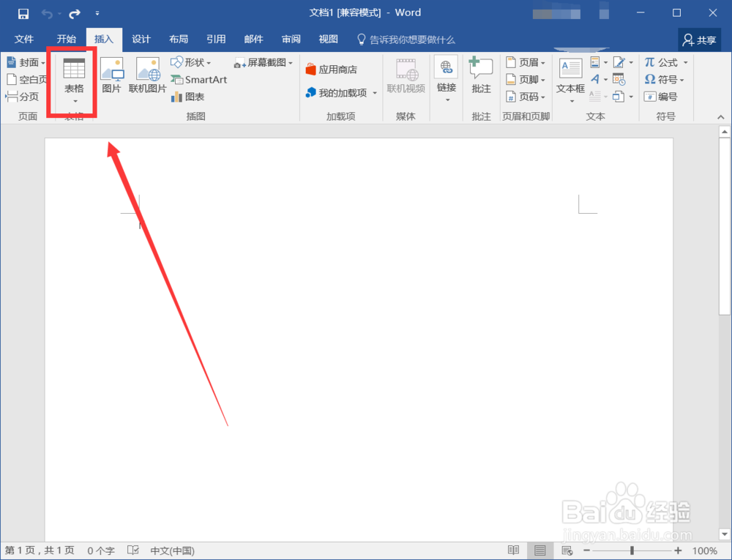Click the WordArt (艺术字) icon
Image resolution: width=732 pixels, height=560 pixels.
click(x=594, y=79)
